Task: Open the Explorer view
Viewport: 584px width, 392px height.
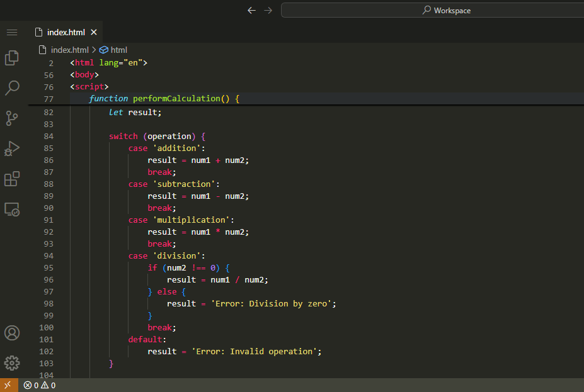Action: pyautogui.click(x=12, y=58)
